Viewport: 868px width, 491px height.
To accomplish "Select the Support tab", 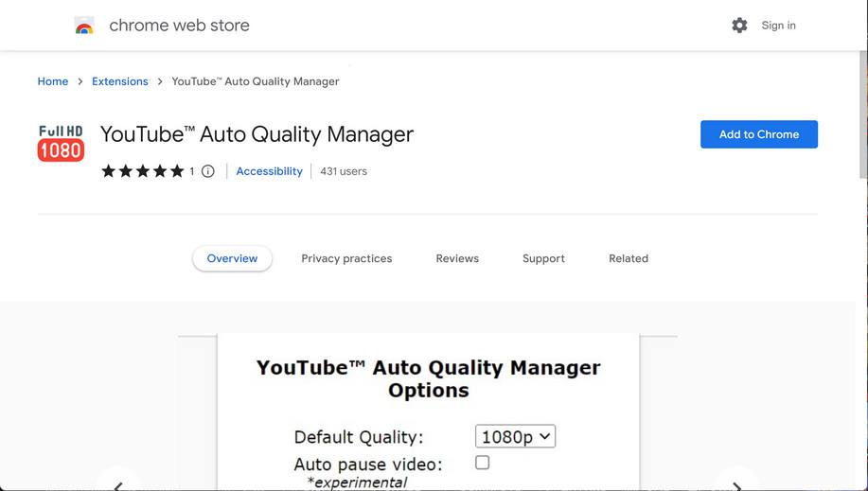I will 543,258.
